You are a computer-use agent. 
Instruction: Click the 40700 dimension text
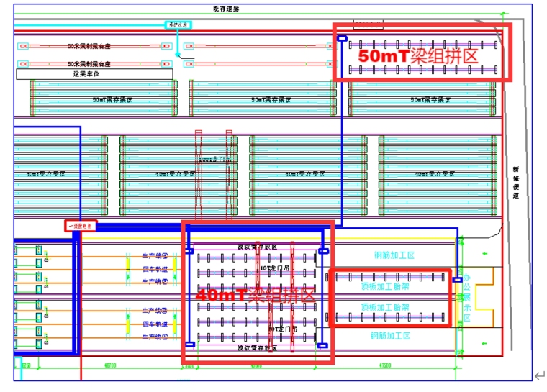[x=109, y=365]
